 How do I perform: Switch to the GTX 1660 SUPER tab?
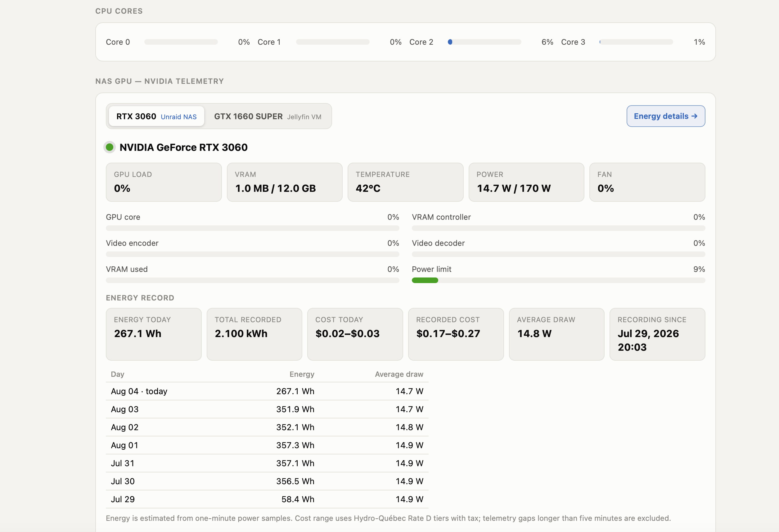tap(268, 116)
